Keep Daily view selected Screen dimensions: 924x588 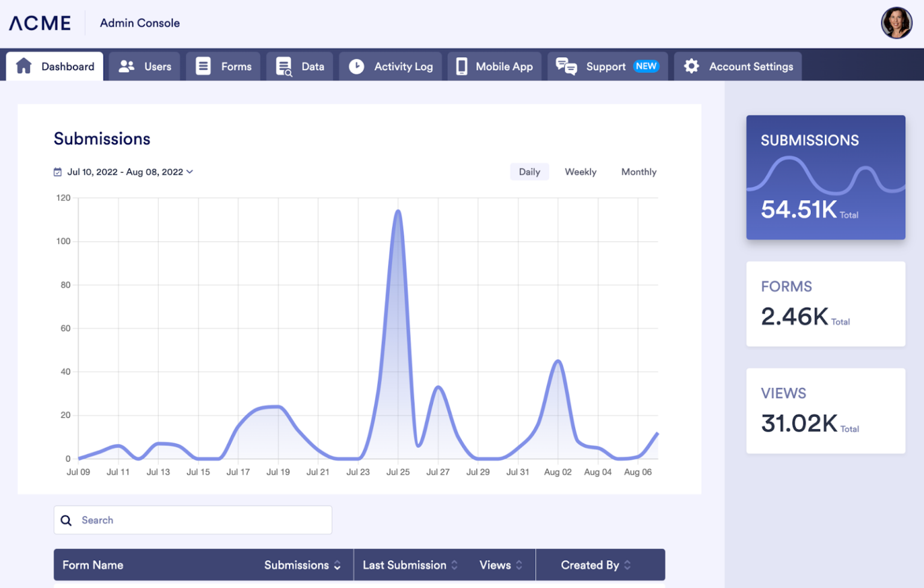coord(529,171)
